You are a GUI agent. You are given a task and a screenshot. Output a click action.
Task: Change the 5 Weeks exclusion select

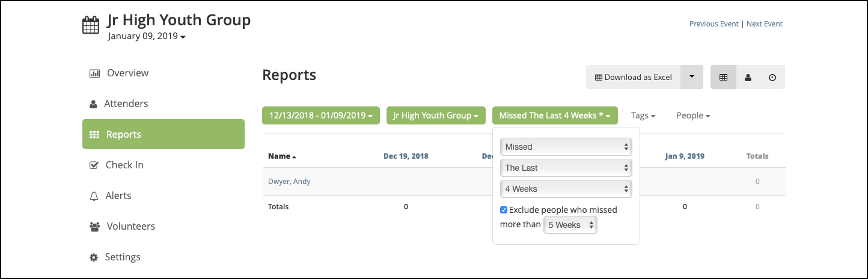coord(570,225)
